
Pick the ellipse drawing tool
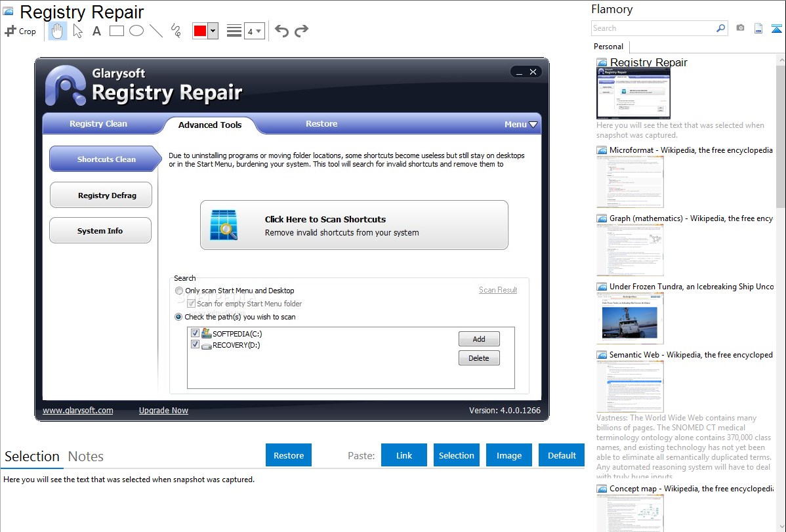[x=136, y=31]
